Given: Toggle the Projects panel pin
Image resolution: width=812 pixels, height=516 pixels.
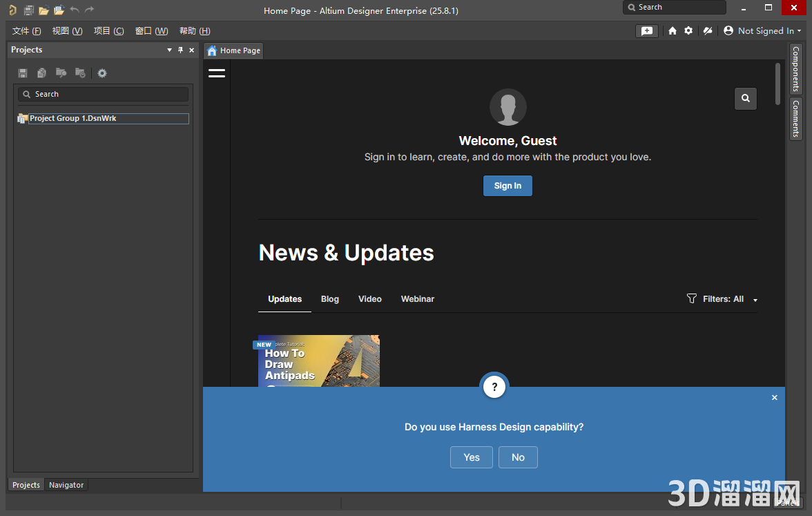Looking at the screenshot, I should coord(180,50).
